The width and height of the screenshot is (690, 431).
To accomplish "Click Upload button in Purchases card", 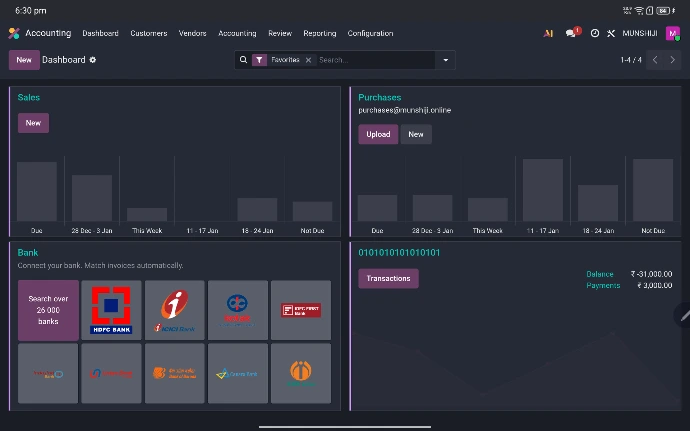I will click(x=378, y=134).
